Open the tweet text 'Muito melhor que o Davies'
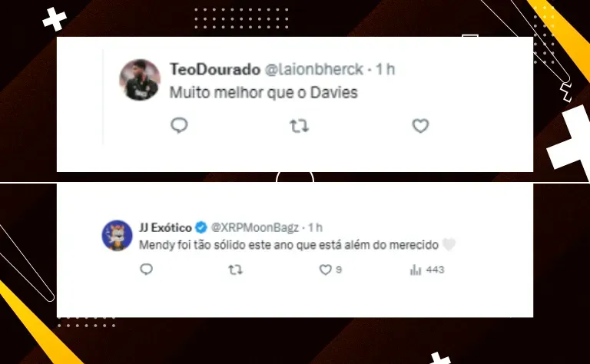The image size is (590, 364). tap(264, 92)
